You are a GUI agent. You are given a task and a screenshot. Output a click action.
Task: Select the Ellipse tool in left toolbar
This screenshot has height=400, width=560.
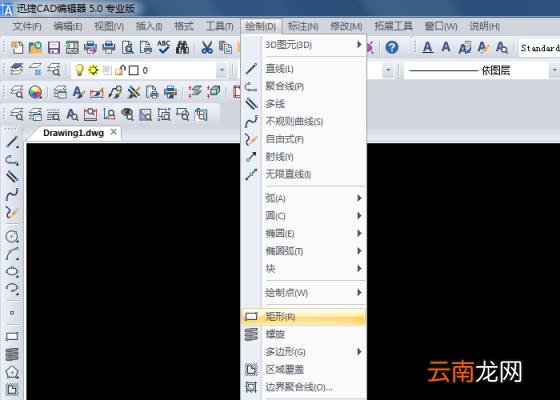[12, 271]
